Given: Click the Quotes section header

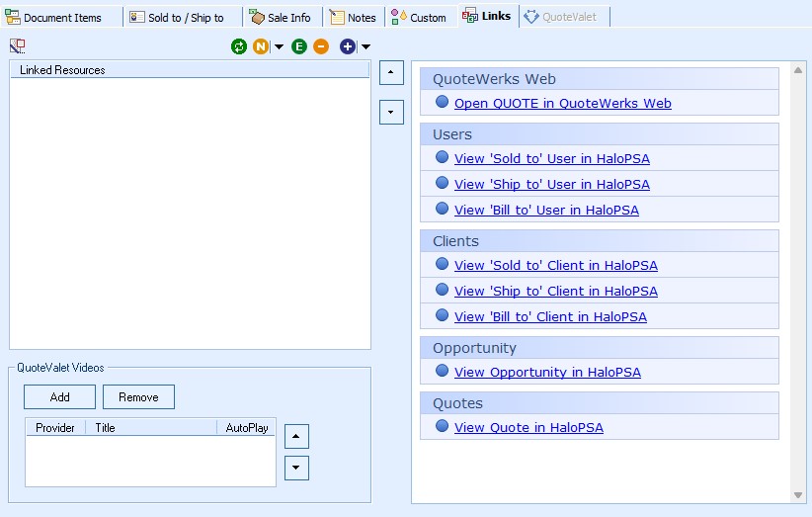Looking at the screenshot, I should tap(600, 403).
